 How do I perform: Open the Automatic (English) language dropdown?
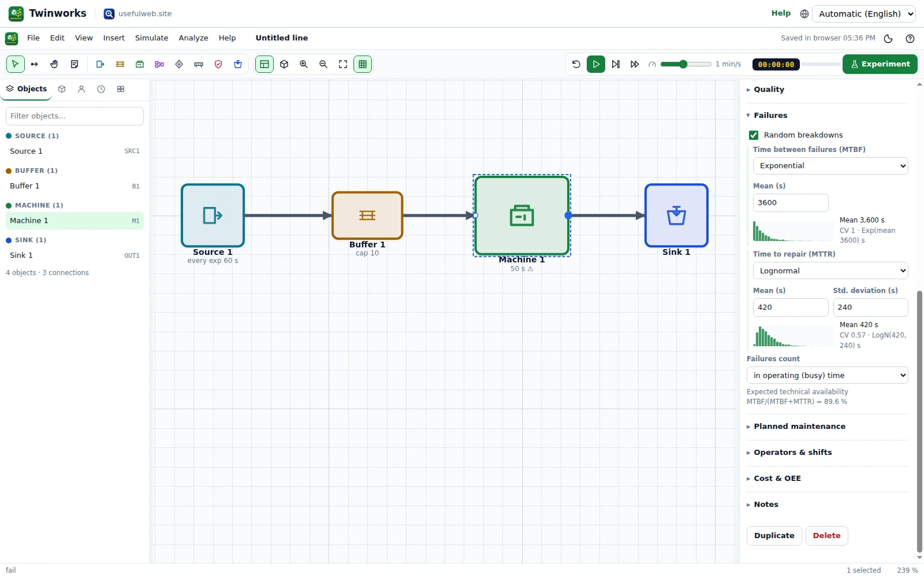tap(864, 14)
